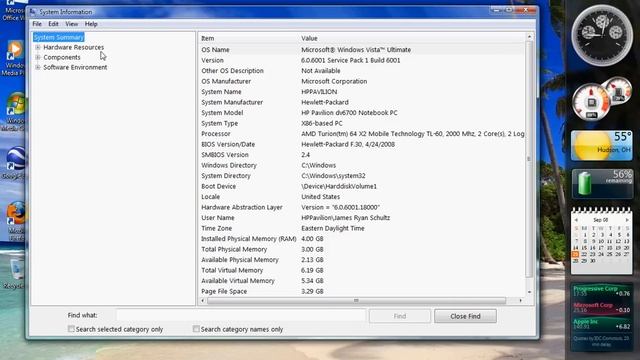Viewport: 640px width, 360px height.
Task: Click the vertical scrollbar thumb
Action: (x=529, y=159)
